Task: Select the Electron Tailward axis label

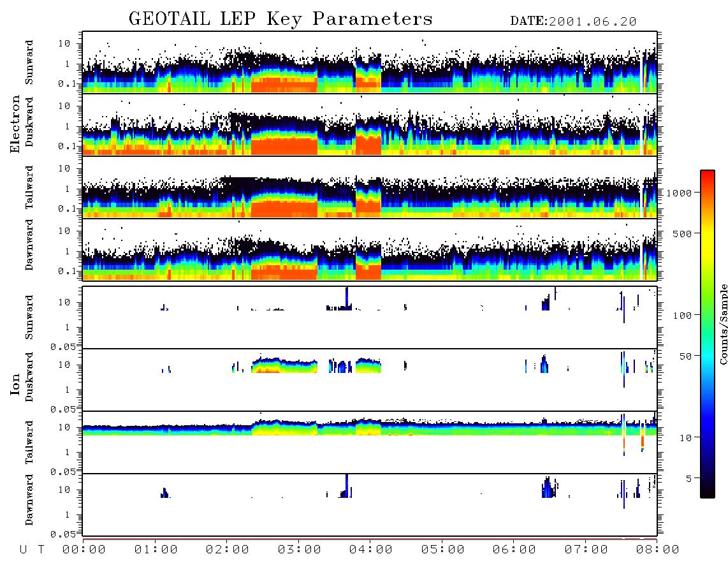Action: coord(29,187)
